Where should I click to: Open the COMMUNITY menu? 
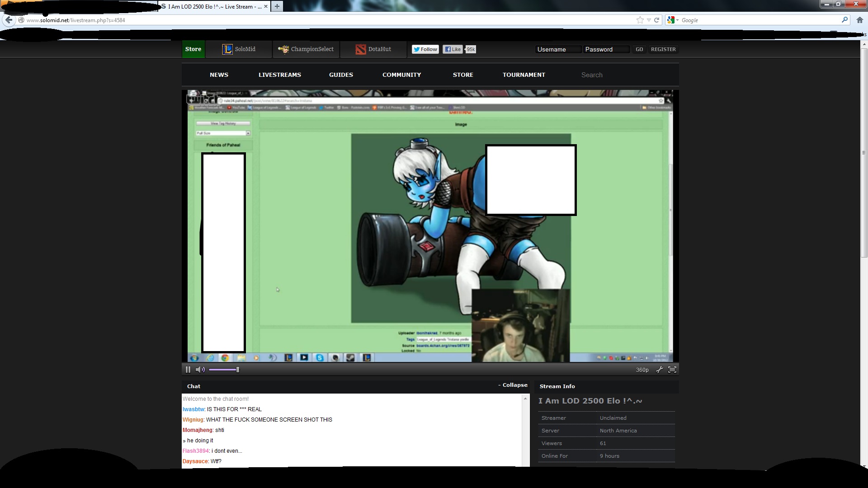(401, 75)
